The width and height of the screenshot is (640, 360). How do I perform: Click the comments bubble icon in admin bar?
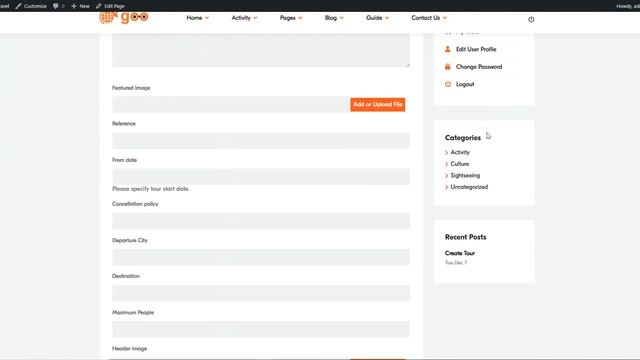pos(56,6)
